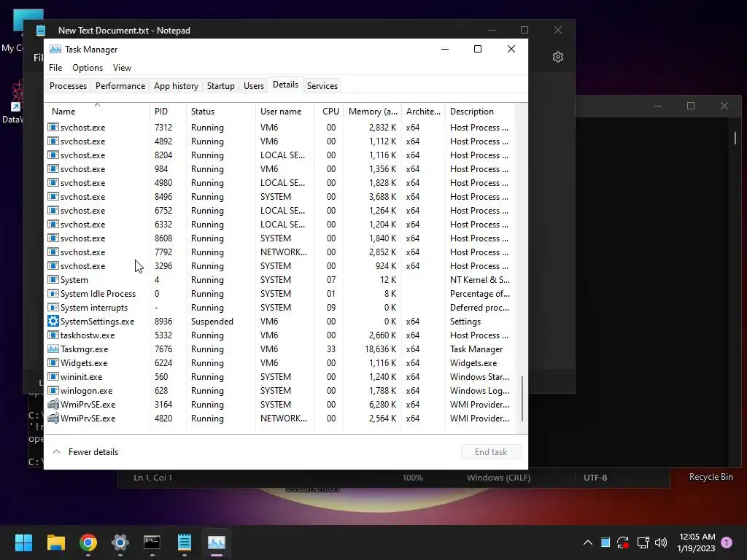Click the 18,636 K memory value

381,349
